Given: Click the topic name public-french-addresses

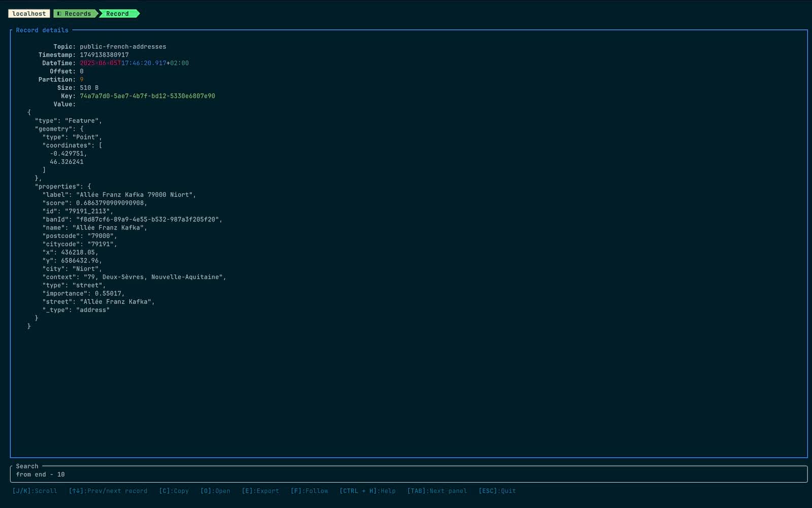Looking at the screenshot, I should point(123,47).
